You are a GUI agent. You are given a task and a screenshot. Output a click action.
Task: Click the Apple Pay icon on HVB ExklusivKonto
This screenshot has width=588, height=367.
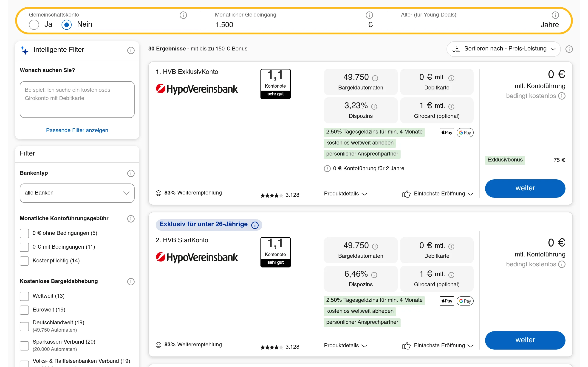point(446,133)
